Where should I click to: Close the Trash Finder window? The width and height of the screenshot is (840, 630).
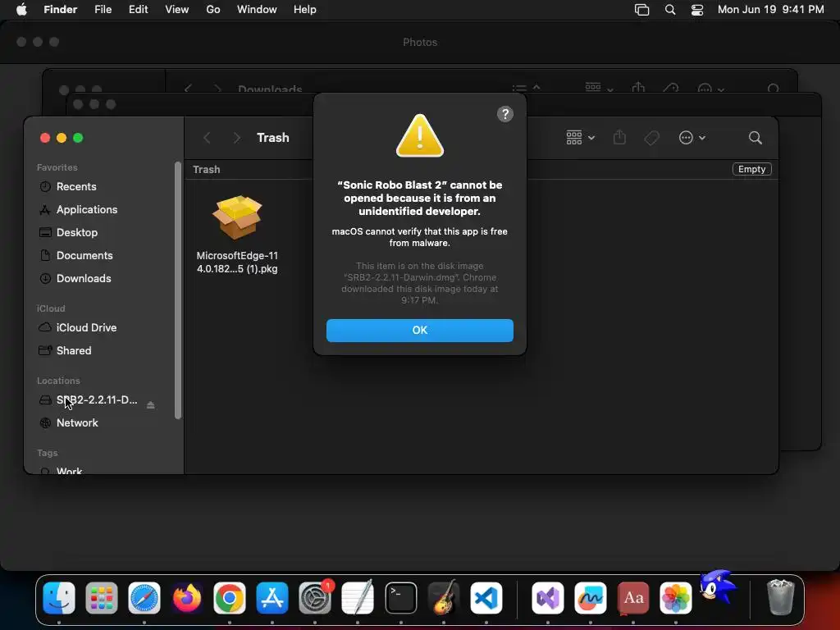pyautogui.click(x=45, y=138)
